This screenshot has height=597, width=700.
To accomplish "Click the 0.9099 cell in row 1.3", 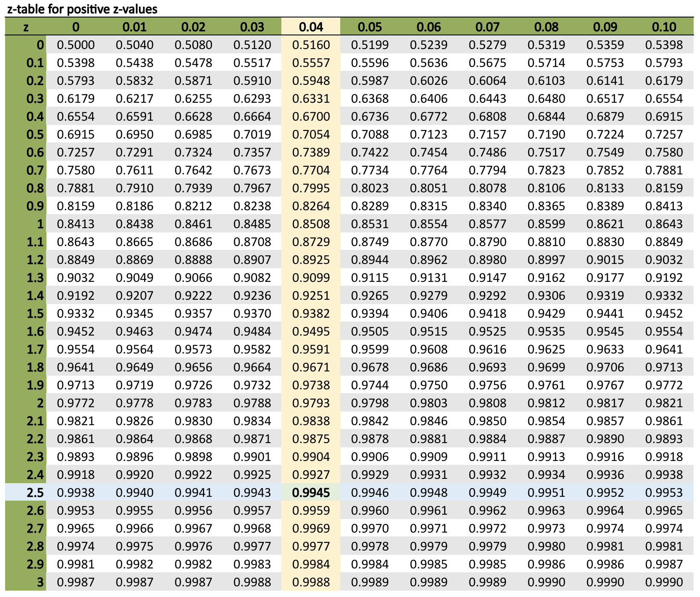I will 311,278.
